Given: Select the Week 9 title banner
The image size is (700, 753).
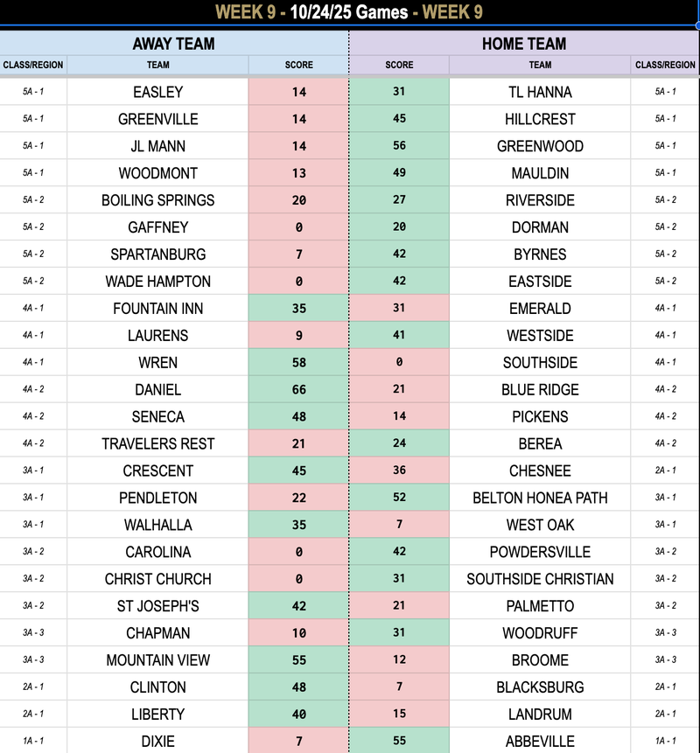Looking at the screenshot, I should [x=350, y=12].
